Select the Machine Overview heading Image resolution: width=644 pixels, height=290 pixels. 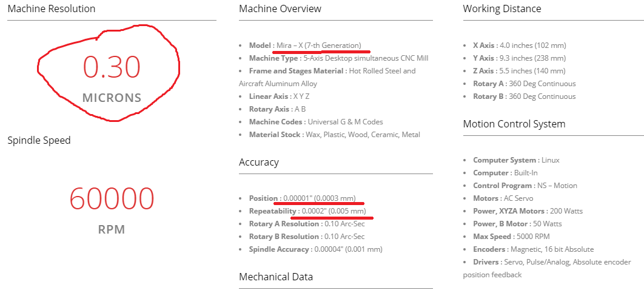[x=280, y=8]
